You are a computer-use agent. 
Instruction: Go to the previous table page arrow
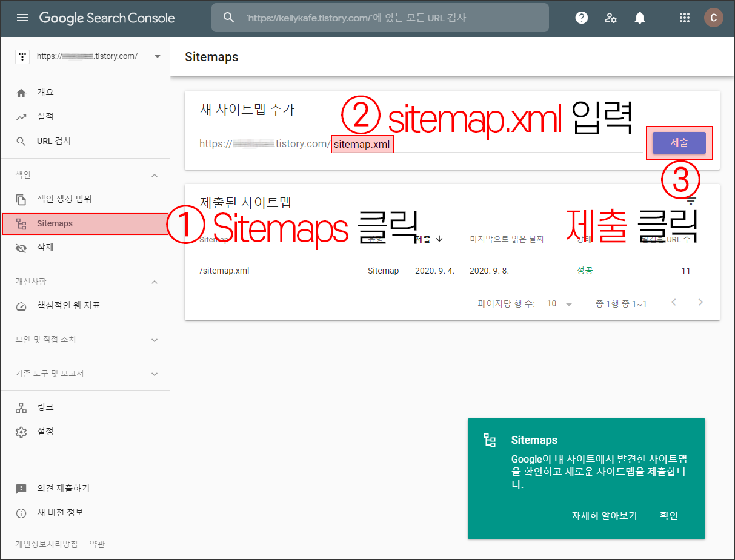pos(674,302)
